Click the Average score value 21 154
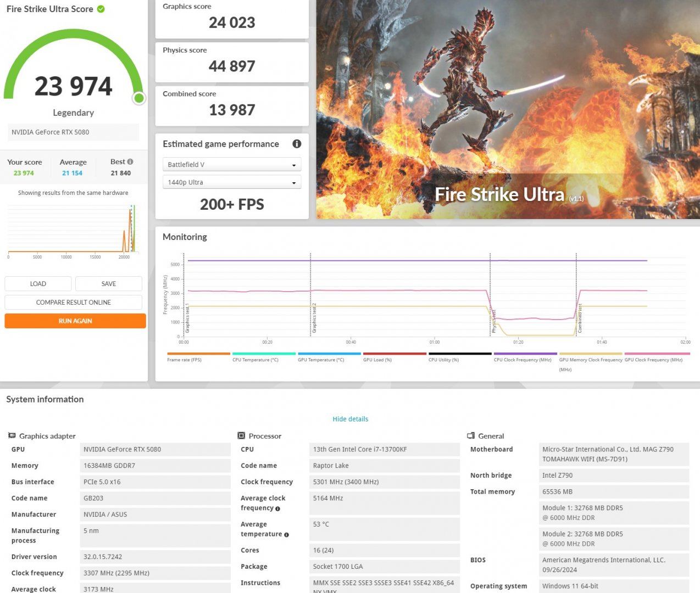The height and width of the screenshot is (593, 700). click(72, 173)
